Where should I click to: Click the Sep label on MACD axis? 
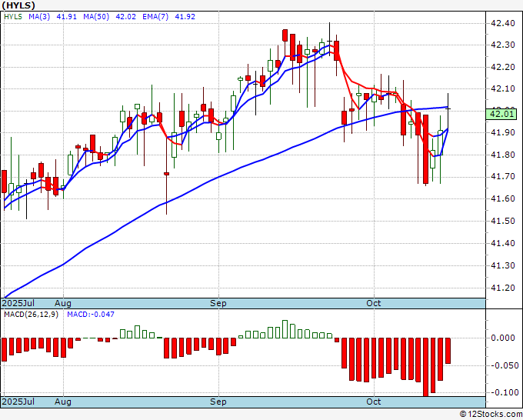point(218,402)
